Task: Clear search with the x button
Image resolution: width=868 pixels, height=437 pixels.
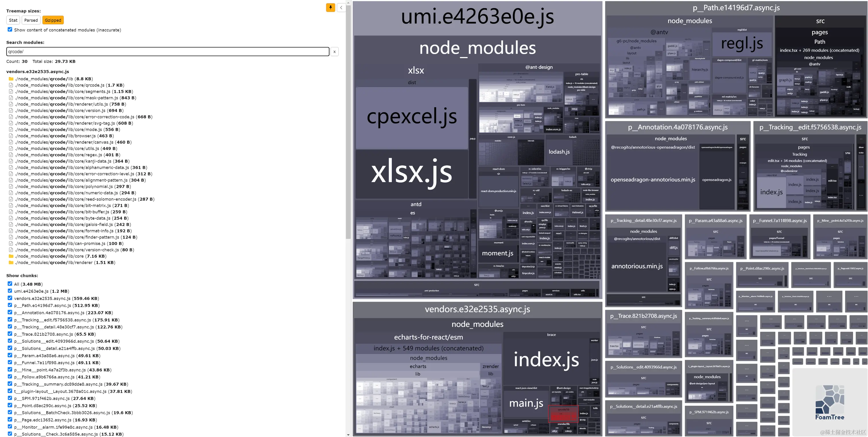Action: (334, 52)
